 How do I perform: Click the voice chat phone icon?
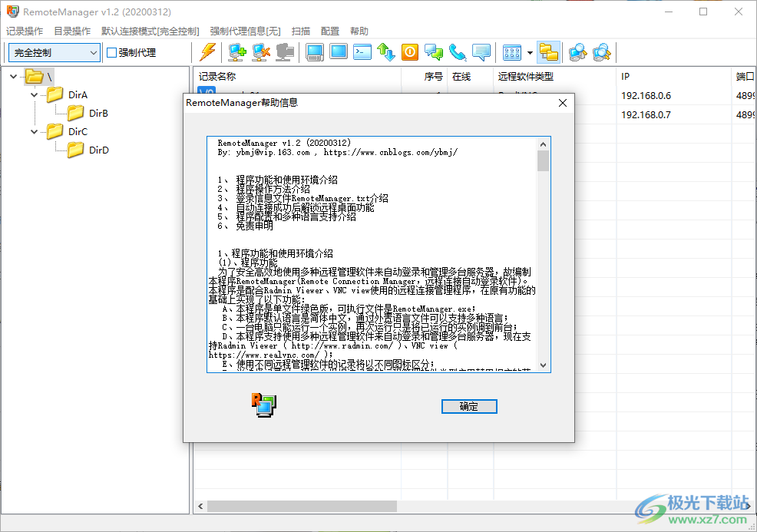pos(457,52)
